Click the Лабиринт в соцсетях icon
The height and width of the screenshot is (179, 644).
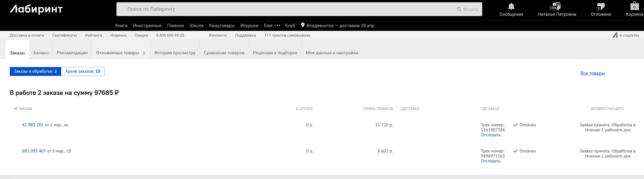(615, 35)
